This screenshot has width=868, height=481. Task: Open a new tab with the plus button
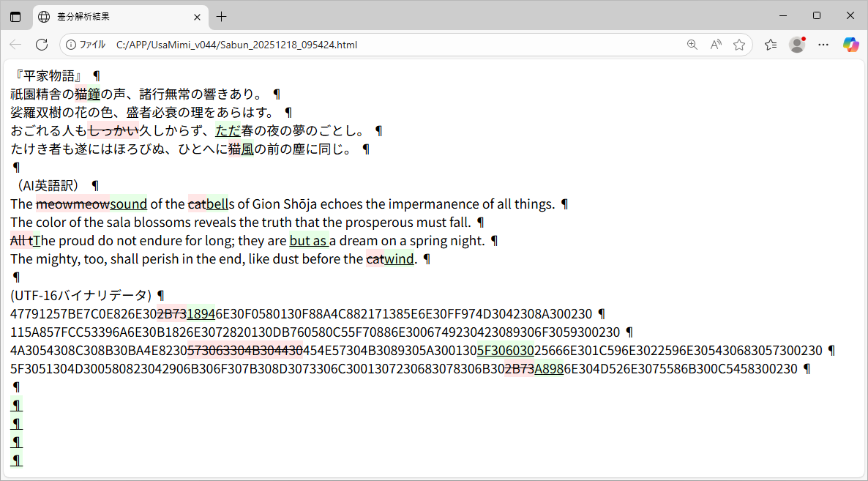click(222, 16)
